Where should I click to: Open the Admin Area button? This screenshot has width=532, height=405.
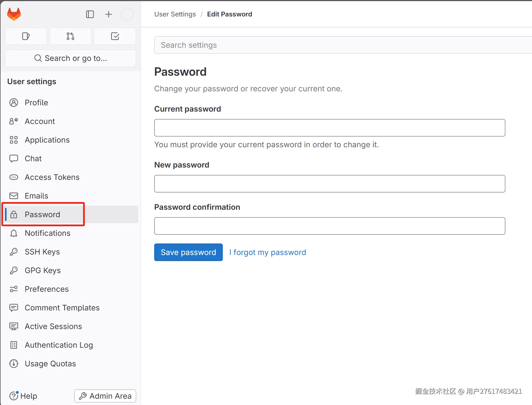pyautogui.click(x=105, y=396)
